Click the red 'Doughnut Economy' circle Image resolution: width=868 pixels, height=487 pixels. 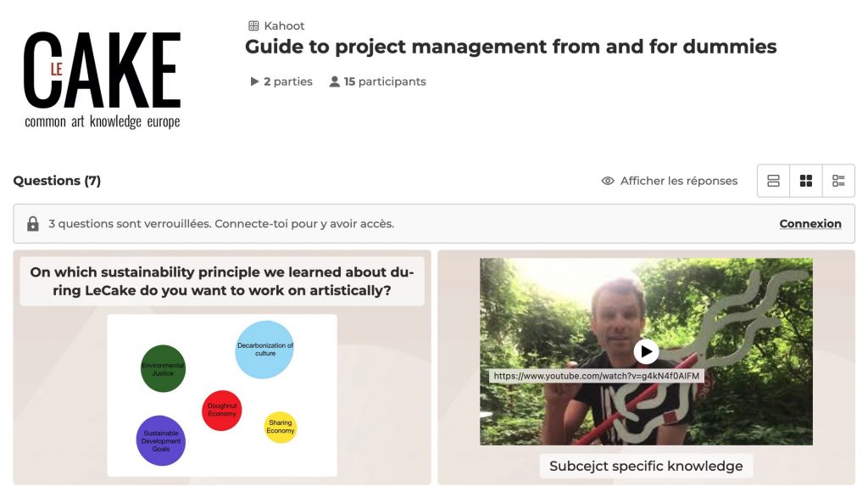coord(222,410)
